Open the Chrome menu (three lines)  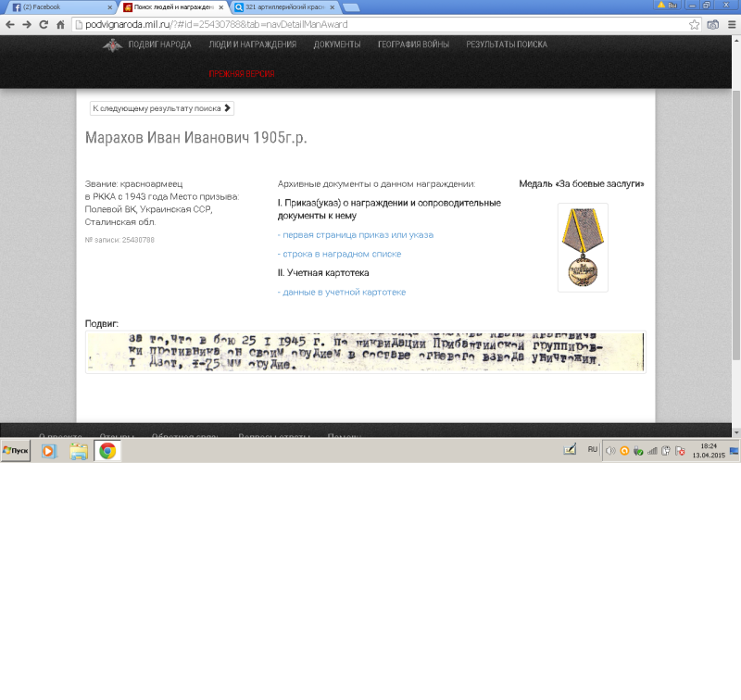pos(730,24)
